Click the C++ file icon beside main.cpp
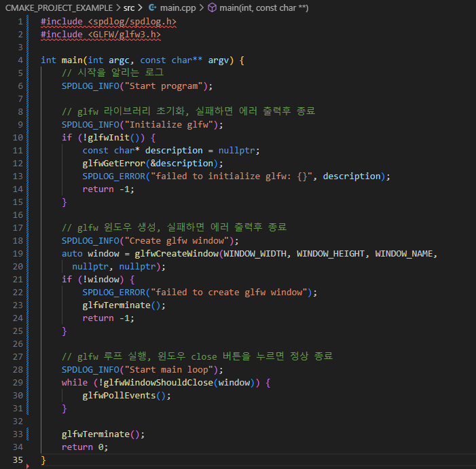476x469 pixels. [x=152, y=8]
